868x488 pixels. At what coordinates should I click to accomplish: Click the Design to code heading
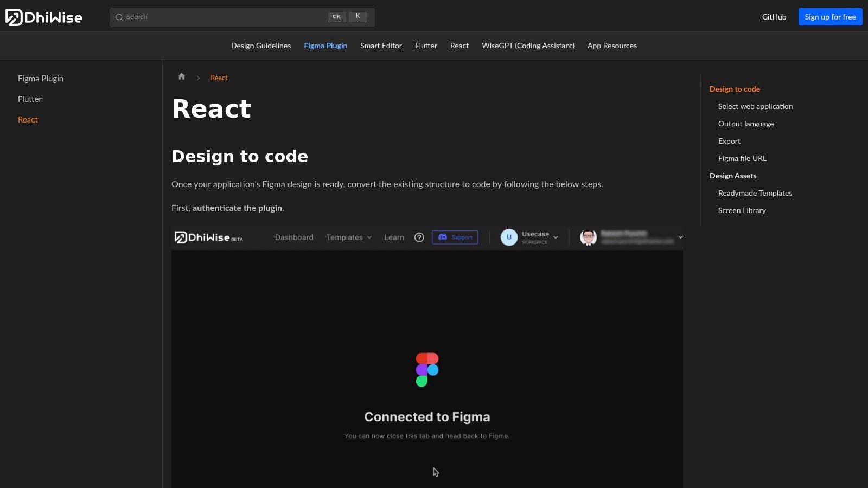click(x=240, y=156)
